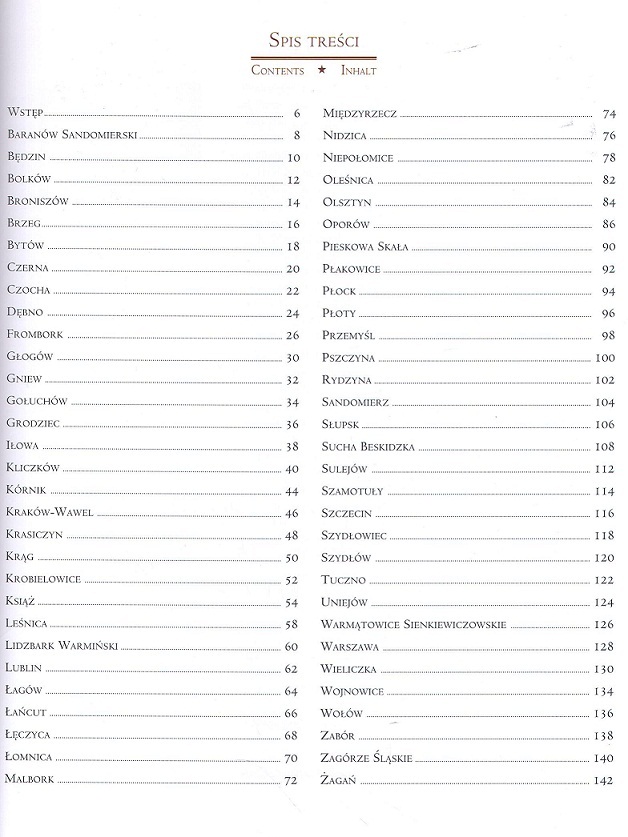Viewport: 628px width, 837px height.
Task: Click the Inhalt subtitle label
Action: (359, 70)
